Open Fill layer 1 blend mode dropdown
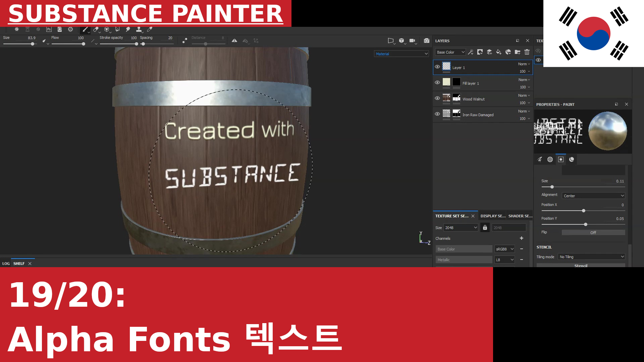 click(x=524, y=80)
